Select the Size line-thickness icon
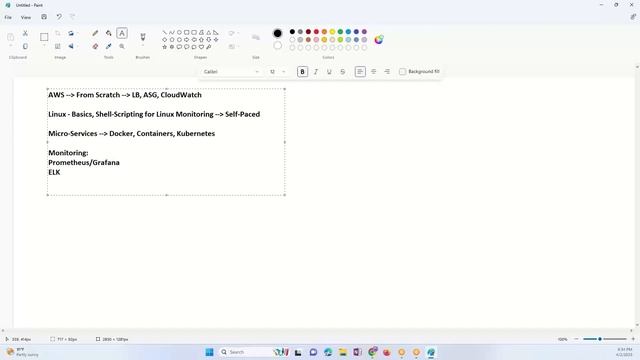Screen dimensions: 640x360 coord(256,38)
